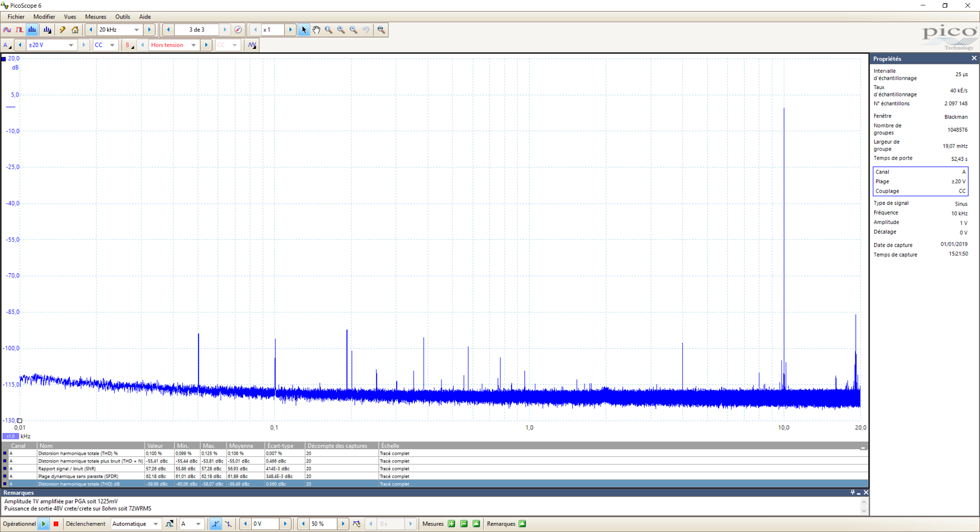Decrease pre-trigger 50 % value
The width and height of the screenshot is (980, 532).
[x=303, y=524]
